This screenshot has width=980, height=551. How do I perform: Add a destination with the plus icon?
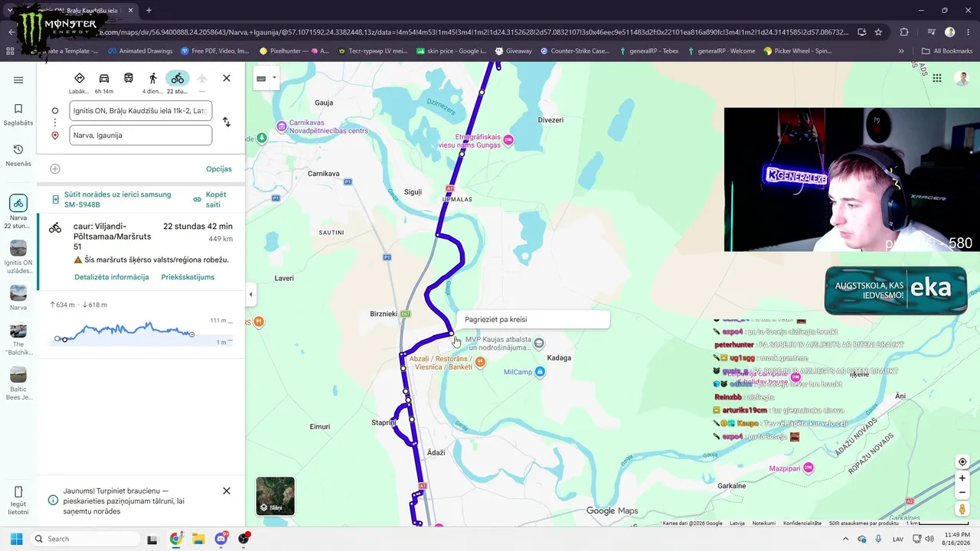pyautogui.click(x=55, y=169)
